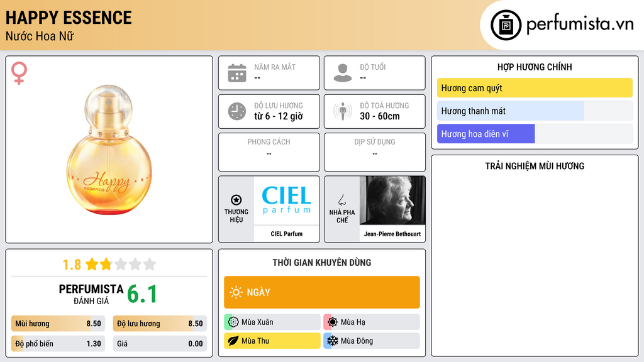The height and width of the screenshot is (362, 644).
Task: Click the person icon next to Độ tuổi
Action: (343, 73)
